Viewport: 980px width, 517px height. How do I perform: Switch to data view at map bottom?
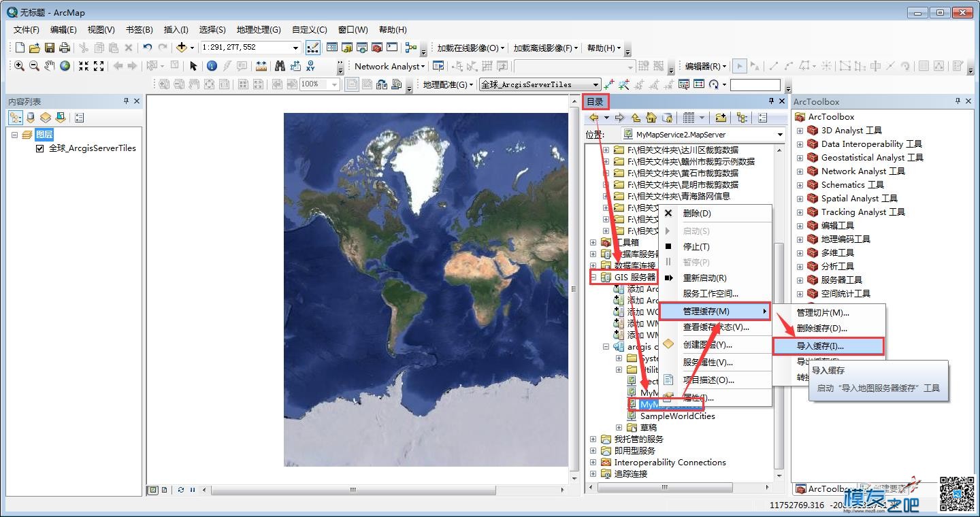tap(154, 490)
